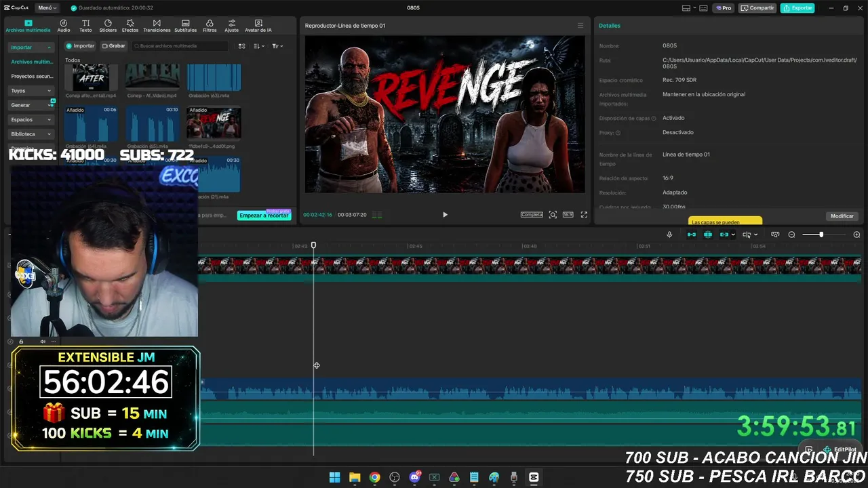
Task: Expand the Biblioteca sidebar section
Action: click(31, 134)
